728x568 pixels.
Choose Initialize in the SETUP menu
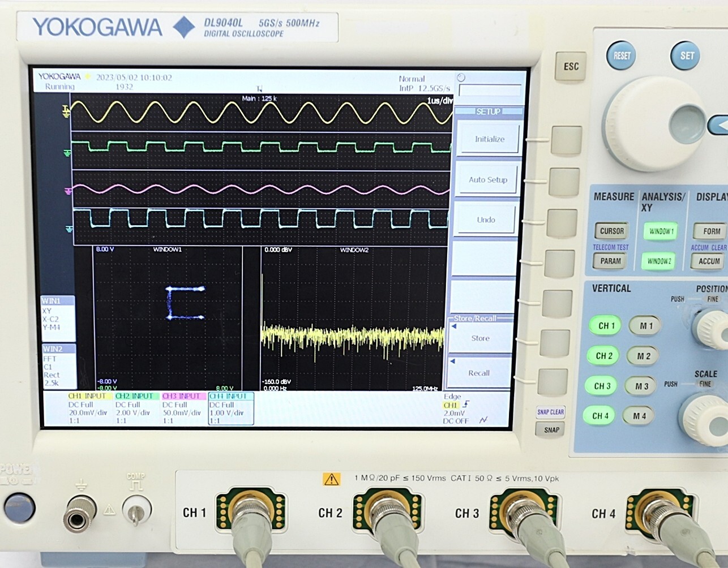point(489,139)
